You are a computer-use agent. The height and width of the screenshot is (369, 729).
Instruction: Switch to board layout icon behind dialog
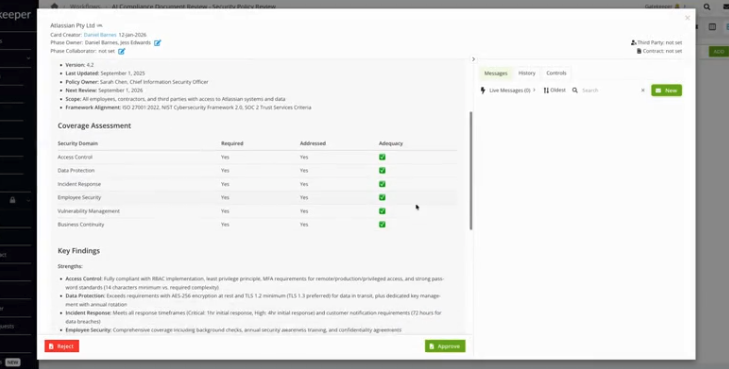(x=712, y=27)
